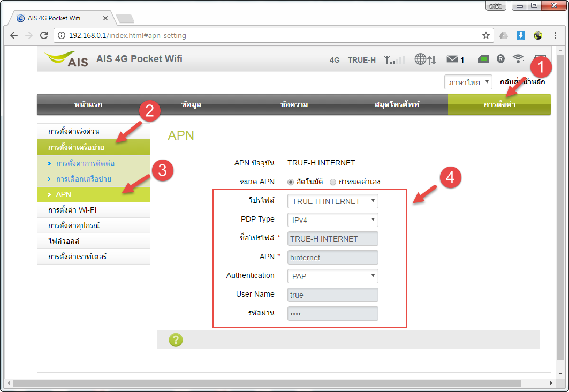Click the Google Drive extension icon
The image size is (569, 392).
pyautogui.click(x=503, y=36)
